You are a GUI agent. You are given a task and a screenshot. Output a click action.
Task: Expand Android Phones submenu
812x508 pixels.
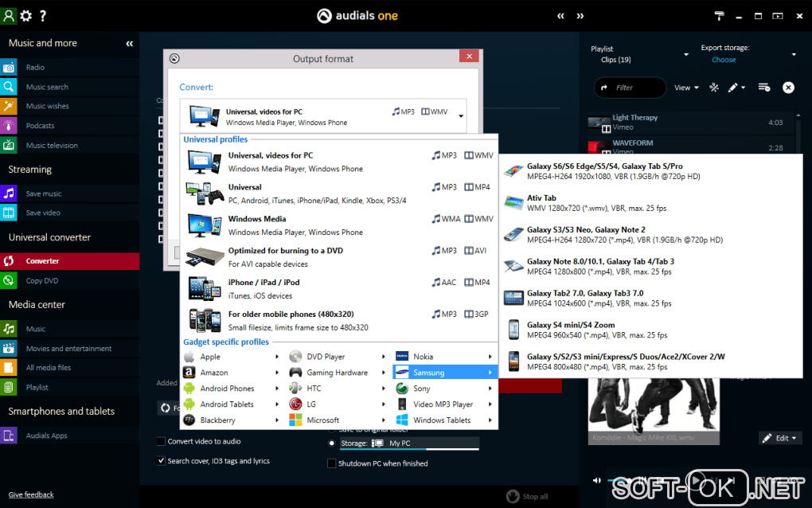pos(232,389)
